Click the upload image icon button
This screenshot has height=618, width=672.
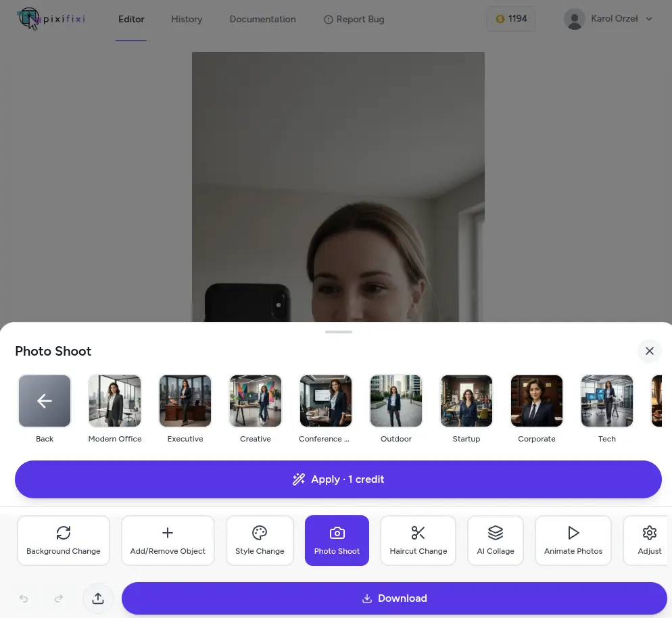98,598
